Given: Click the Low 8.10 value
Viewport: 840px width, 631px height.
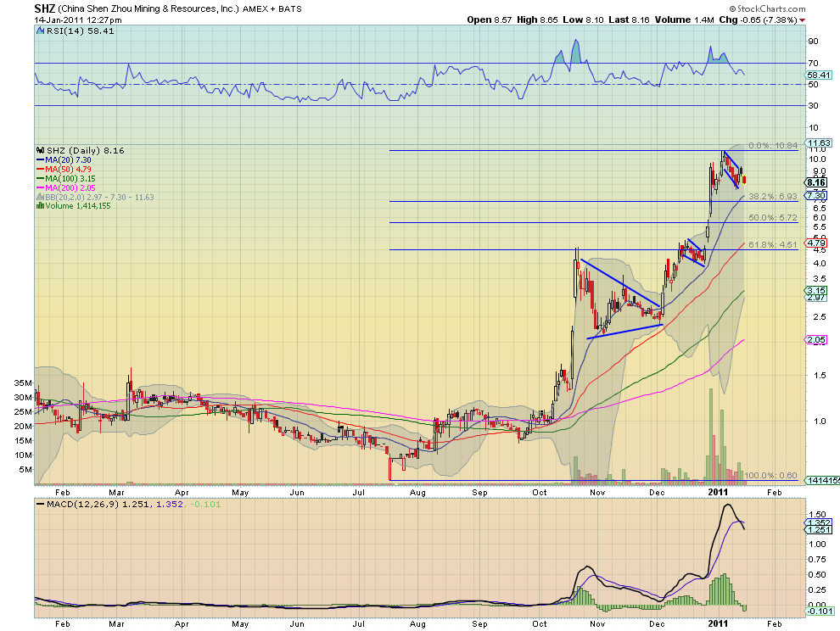Looking at the screenshot, I should coord(583,20).
